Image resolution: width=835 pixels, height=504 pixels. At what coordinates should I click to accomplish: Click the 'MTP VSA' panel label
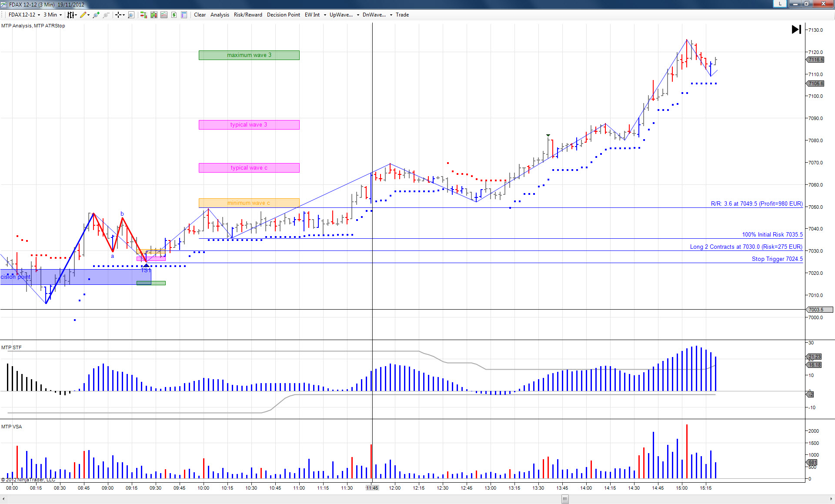pos(11,427)
